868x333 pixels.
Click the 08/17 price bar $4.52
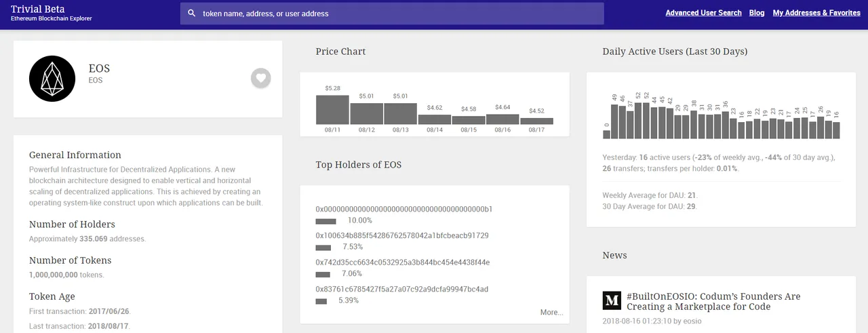tap(536, 121)
